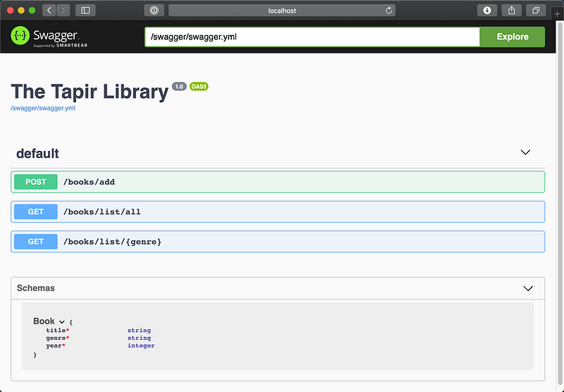
Task: Open a new tab with plus button
Action: pyautogui.click(x=557, y=14)
